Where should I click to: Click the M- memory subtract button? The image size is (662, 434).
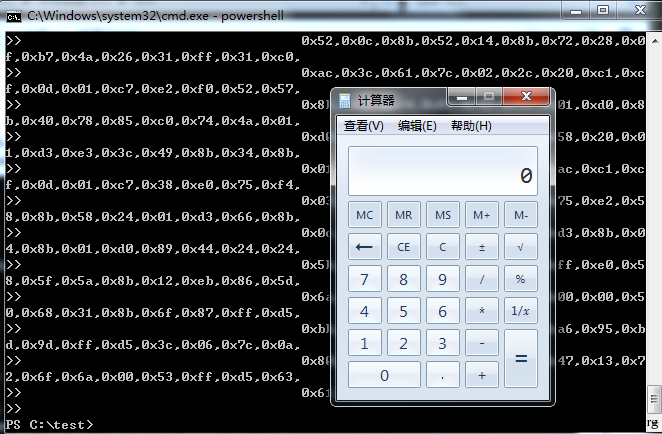pos(521,215)
